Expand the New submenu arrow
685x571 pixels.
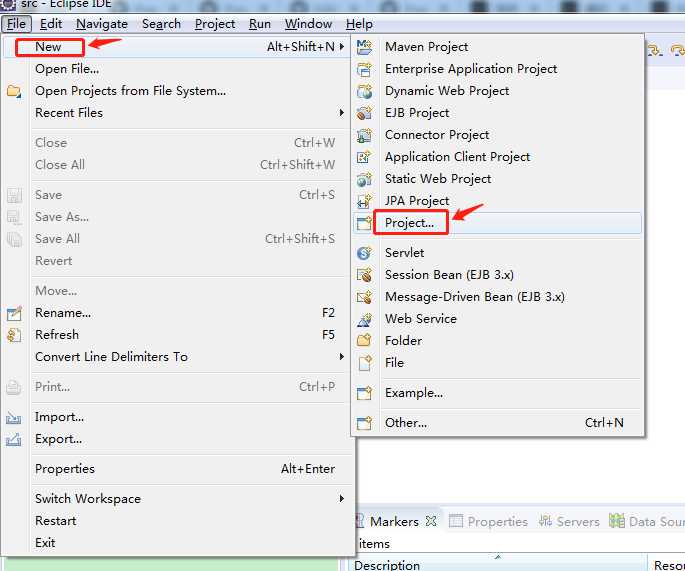pos(342,47)
